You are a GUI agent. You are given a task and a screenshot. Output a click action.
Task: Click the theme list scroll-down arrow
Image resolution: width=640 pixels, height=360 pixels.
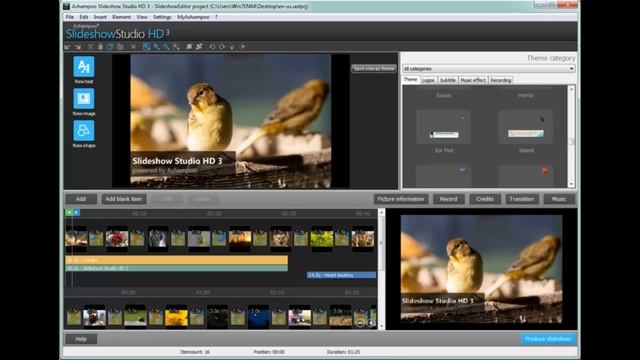(571, 184)
